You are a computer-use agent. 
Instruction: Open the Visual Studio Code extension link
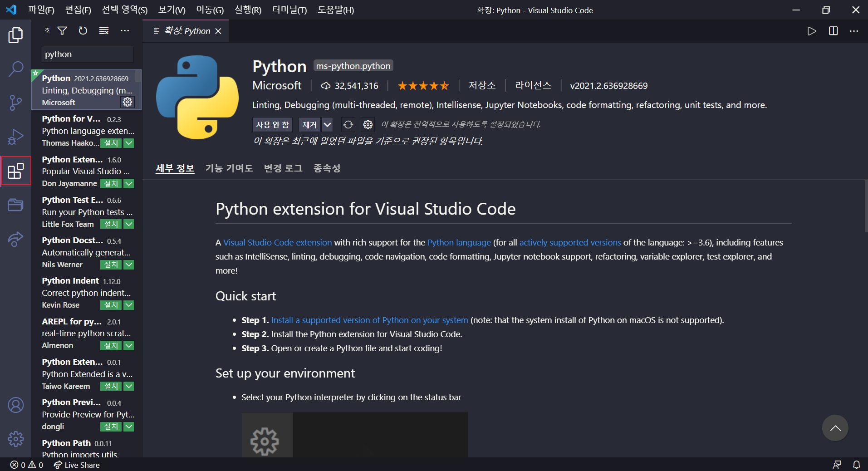pos(278,243)
